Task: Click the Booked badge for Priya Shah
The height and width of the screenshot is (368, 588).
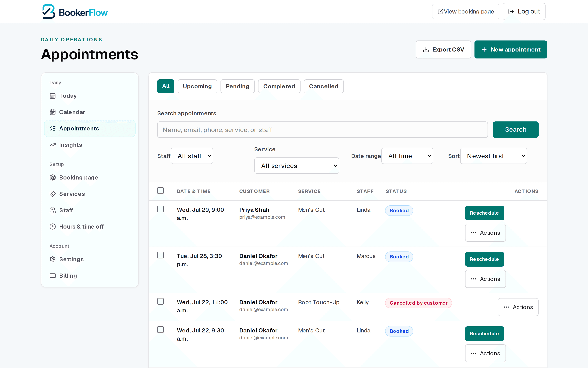Action: pos(399,211)
